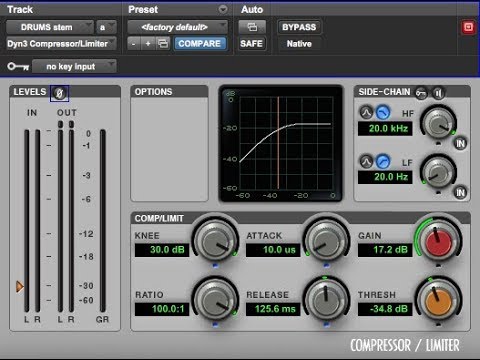Click the ratio value field 100.0:1
Screen dimensions: 480x360
[162, 309]
